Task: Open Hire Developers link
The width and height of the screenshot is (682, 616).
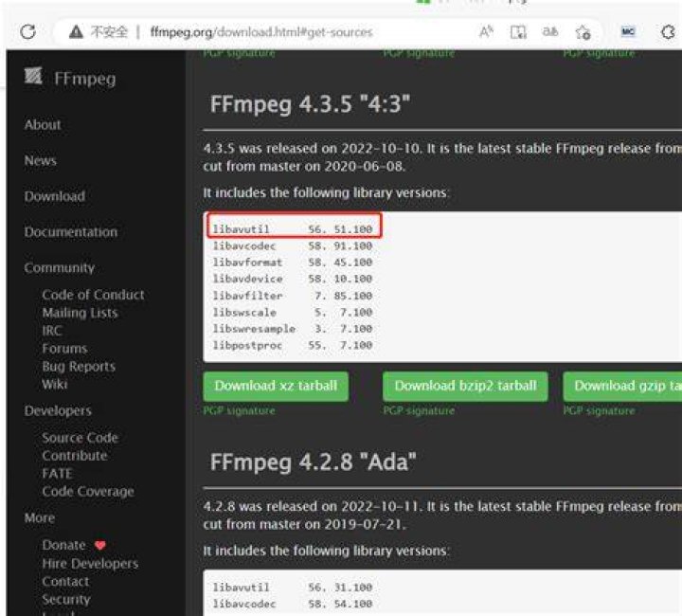Action: (x=91, y=563)
